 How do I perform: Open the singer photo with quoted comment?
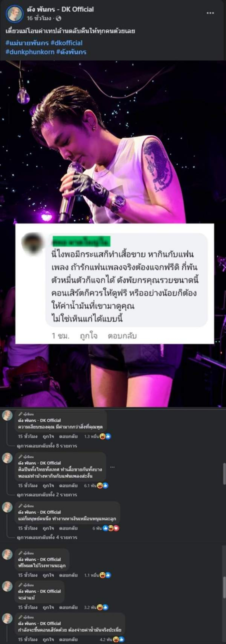[113, 234]
